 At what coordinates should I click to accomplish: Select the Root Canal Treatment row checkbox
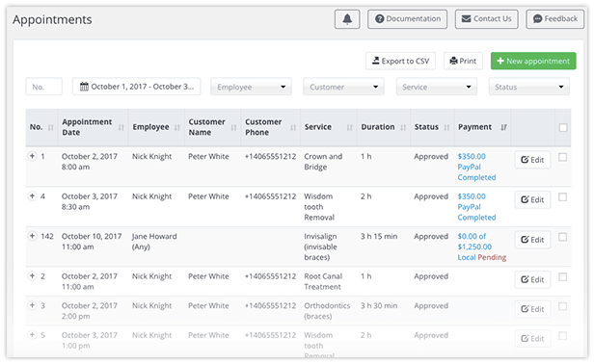click(562, 277)
